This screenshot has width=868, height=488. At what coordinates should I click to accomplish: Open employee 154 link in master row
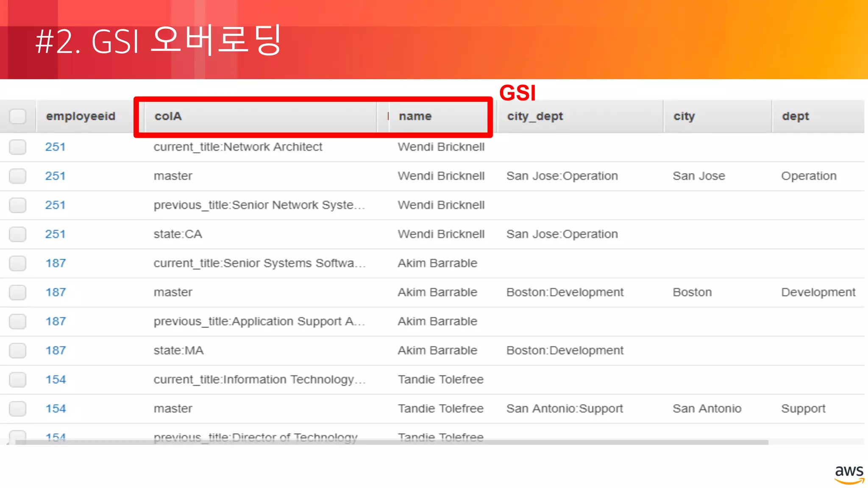[56, 409]
